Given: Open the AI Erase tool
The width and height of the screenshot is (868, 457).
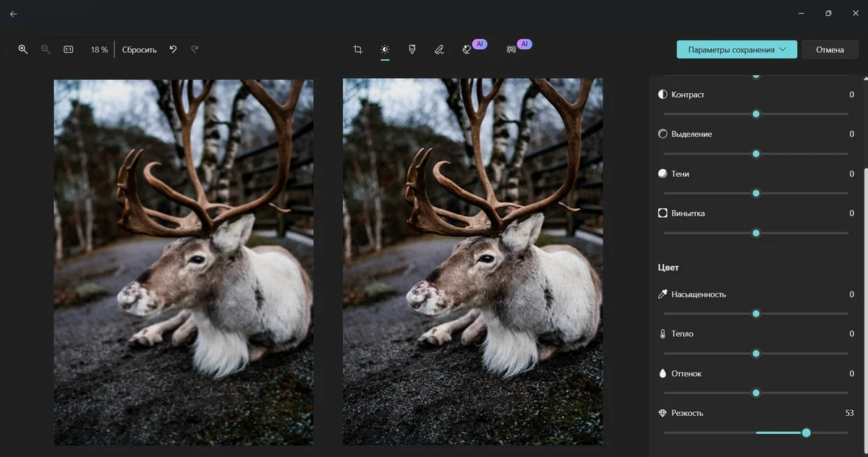Looking at the screenshot, I should coord(467,49).
